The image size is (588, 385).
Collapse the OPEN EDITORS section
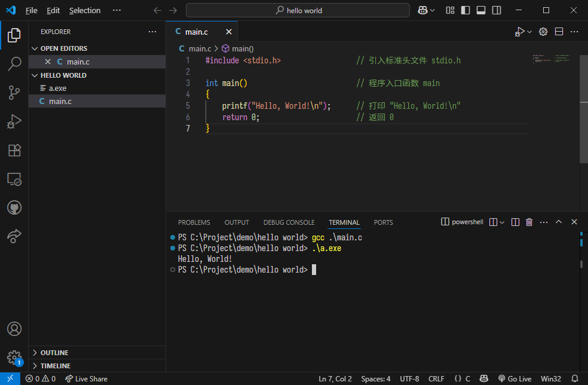point(34,48)
